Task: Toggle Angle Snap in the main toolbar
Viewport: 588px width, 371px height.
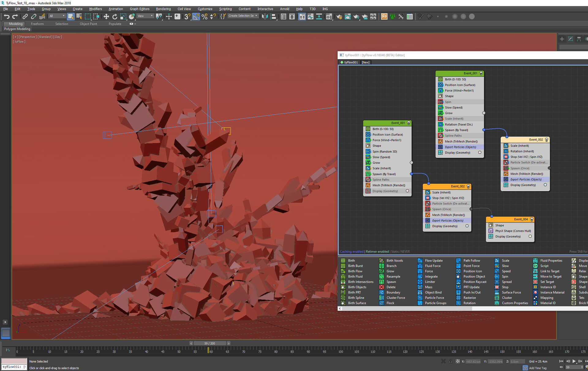Action: click(196, 17)
